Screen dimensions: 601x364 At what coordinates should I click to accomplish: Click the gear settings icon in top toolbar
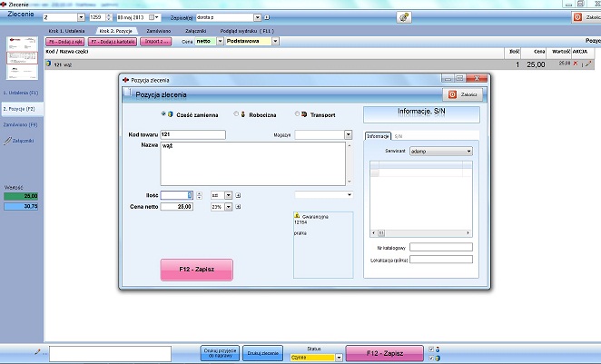[404, 17]
